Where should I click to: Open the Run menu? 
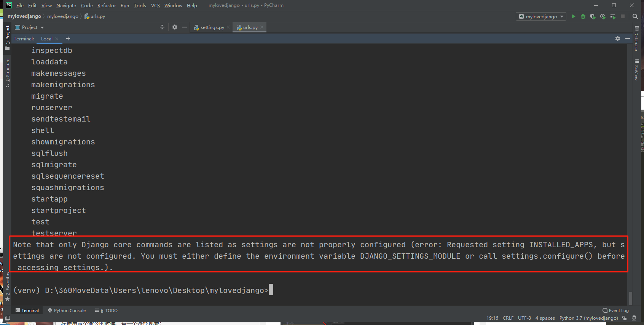coord(125,5)
